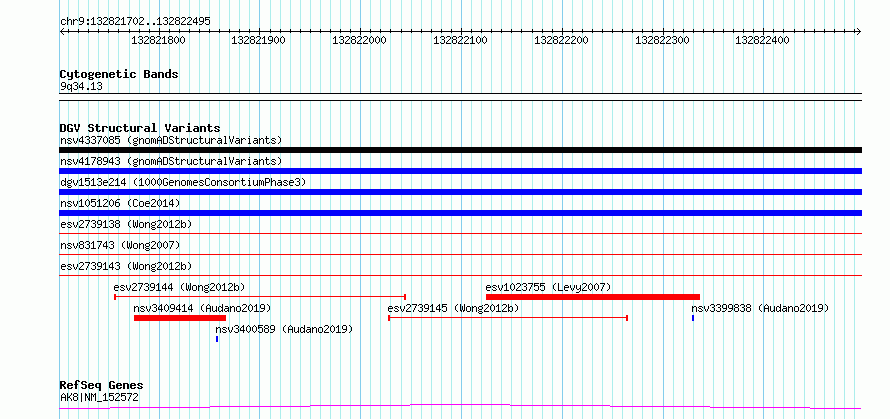890x419 pixels.
Task: Click the thin red esv2739143 line
Action: point(460,275)
